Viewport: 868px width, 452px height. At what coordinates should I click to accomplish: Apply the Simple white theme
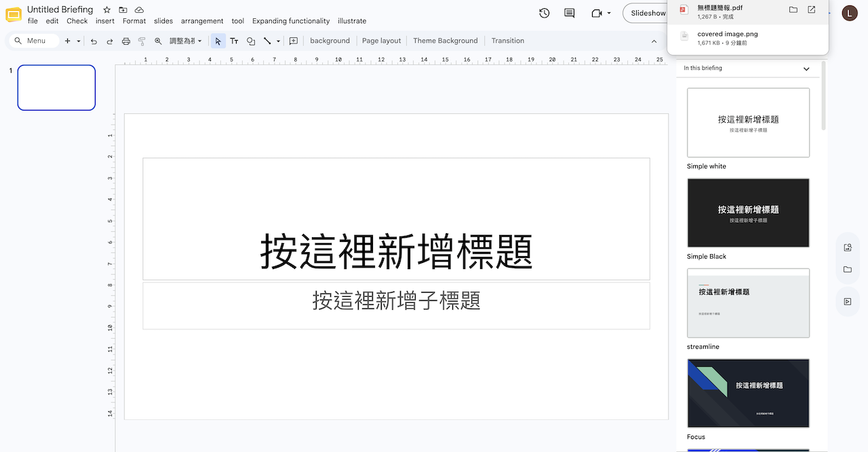(x=748, y=123)
